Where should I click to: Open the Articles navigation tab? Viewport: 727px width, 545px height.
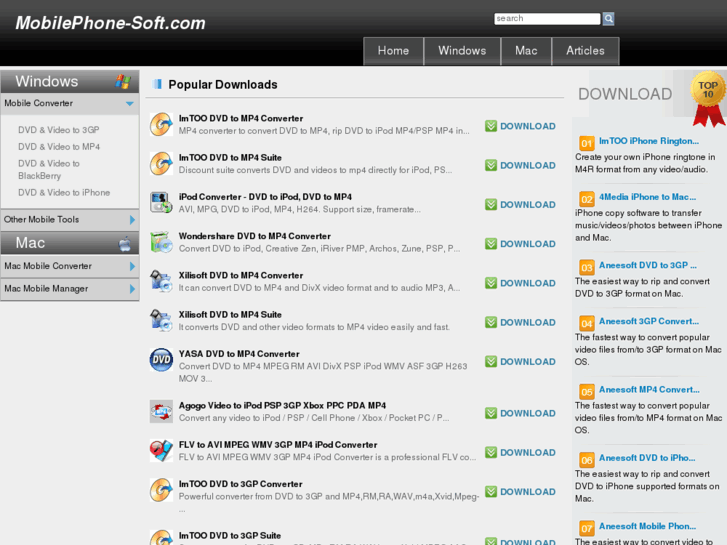pyautogui.click(x=585, y=51)
